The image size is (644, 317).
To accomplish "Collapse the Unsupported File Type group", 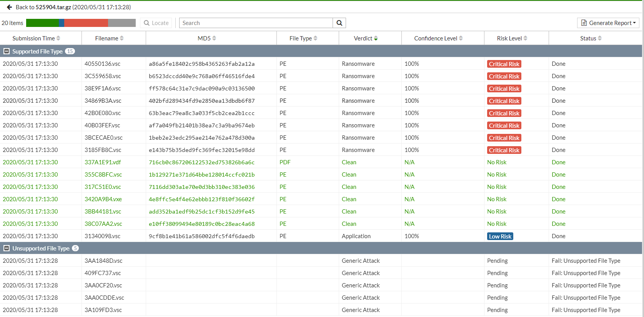I will click(7, 249).
